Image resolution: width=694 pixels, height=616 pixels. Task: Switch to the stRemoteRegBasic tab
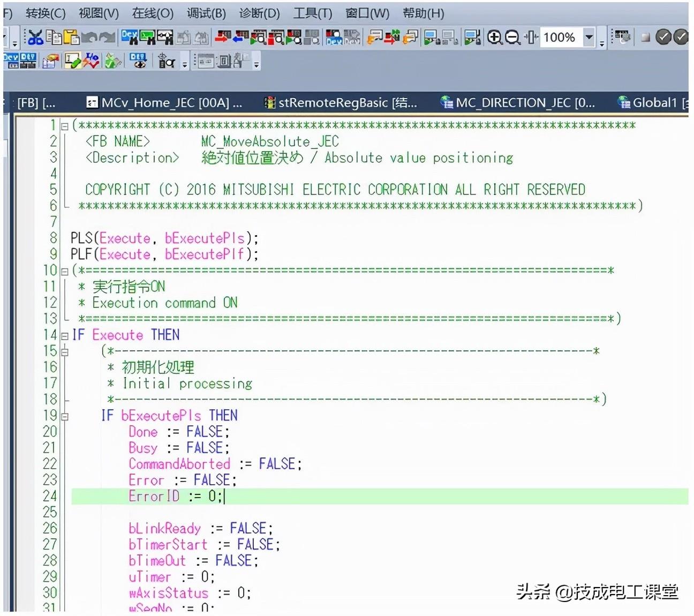click(341, 102)
